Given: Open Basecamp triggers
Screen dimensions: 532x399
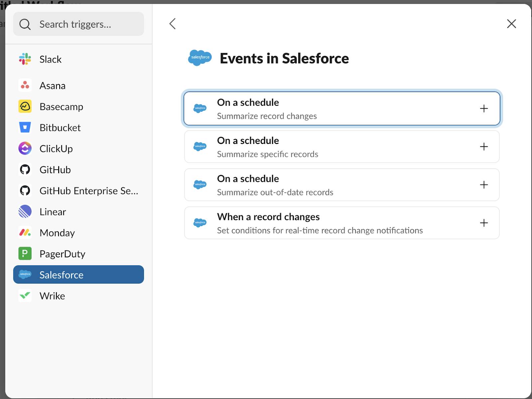Looking at the screenshot, I should (78, 106).
